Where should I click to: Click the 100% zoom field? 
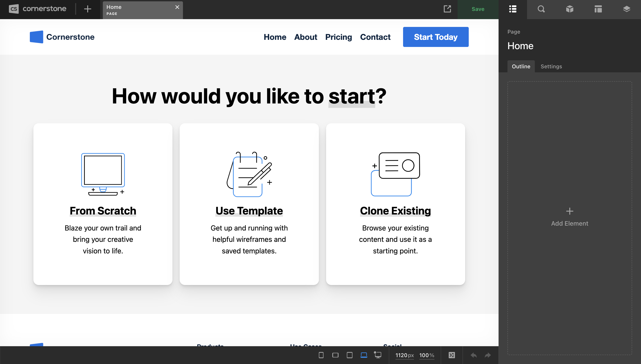point(426,355)
